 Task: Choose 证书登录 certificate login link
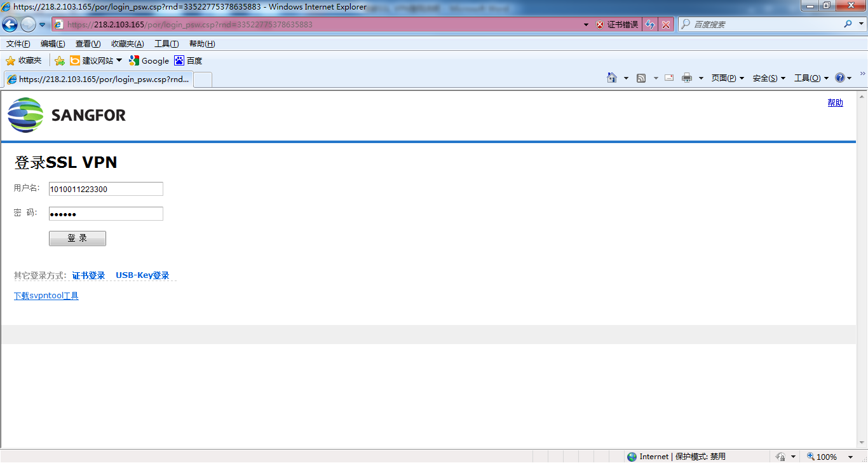(x=88, y=275)
